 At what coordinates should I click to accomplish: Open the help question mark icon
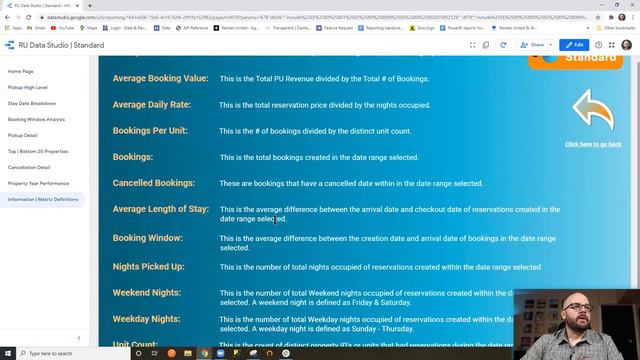click(x=598, y=45)
